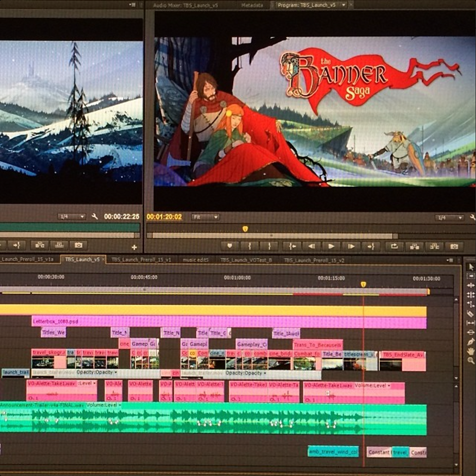The image size is (476, 476).
Task: Open the Fit zoom level dropdown
Action: 205,217
